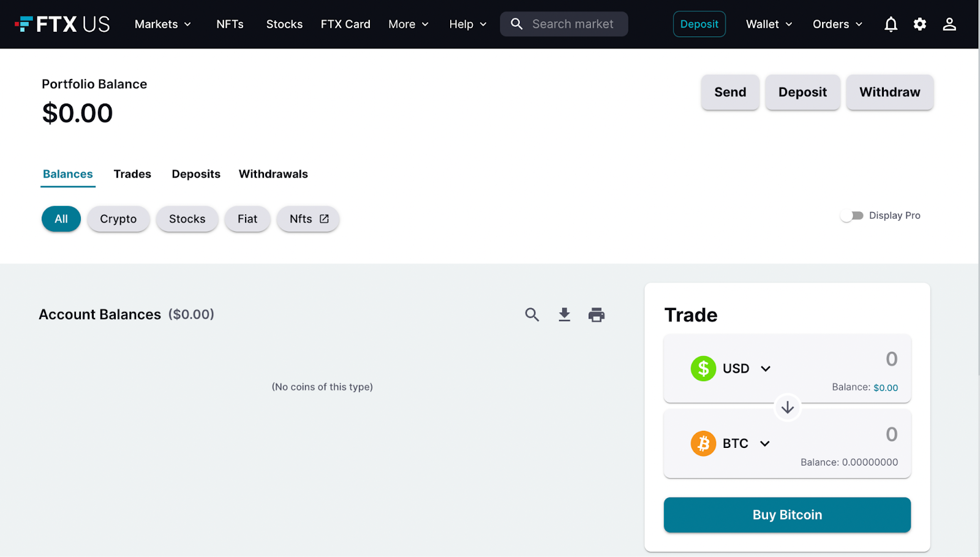980x557 pixels.
Task: Click the "Balance: 0.00000000" BTC text
Action: click(x=849, y=462)
